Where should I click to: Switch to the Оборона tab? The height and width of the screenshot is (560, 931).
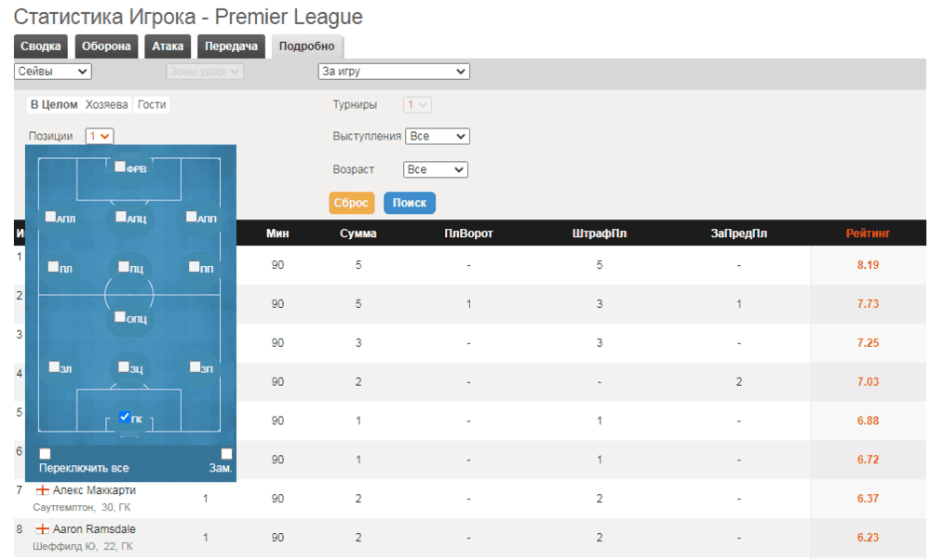click(106, 47)
